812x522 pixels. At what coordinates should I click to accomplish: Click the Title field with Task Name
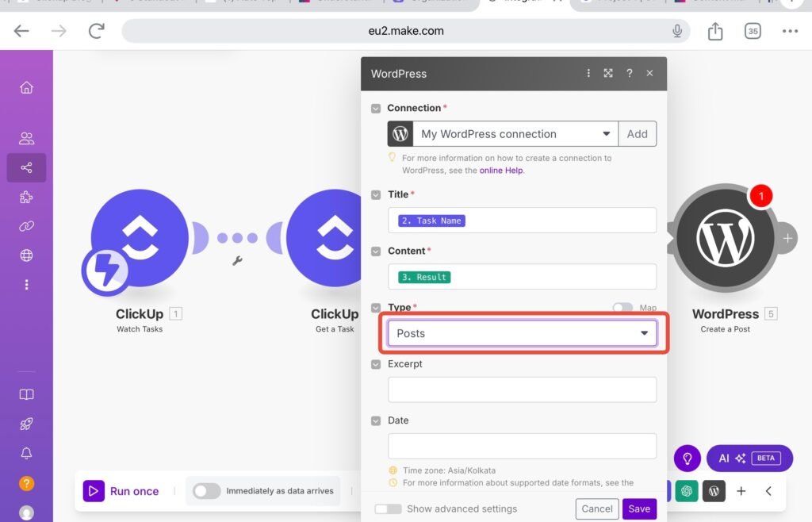coord(522,221)
